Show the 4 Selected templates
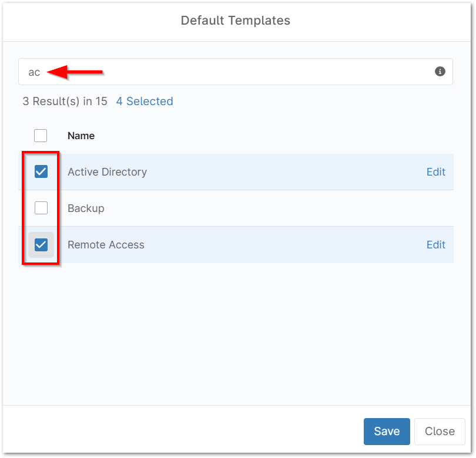 tap(145, 101)
